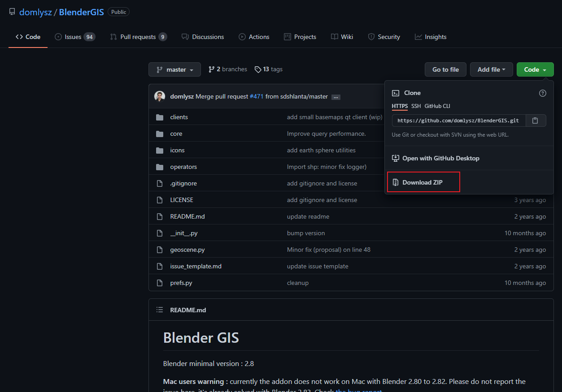Open the LICENSE file link
The width and height of the screenshot is (562, 392).
[182, 200]
